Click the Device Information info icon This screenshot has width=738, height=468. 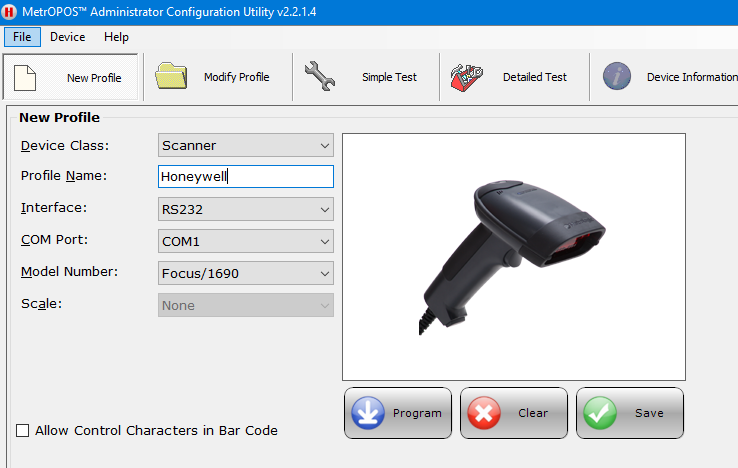pyautogui.click(x=617, y=76)
